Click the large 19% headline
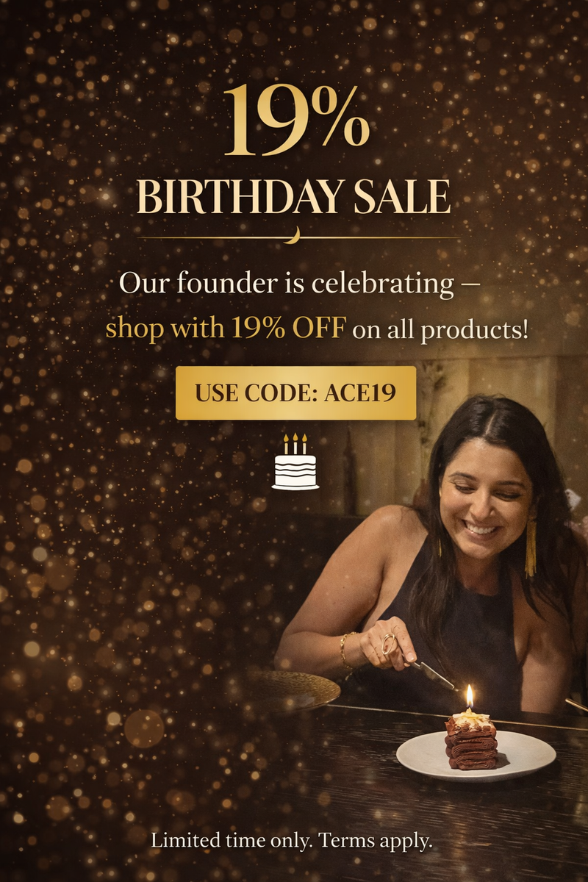 (295, 121)
